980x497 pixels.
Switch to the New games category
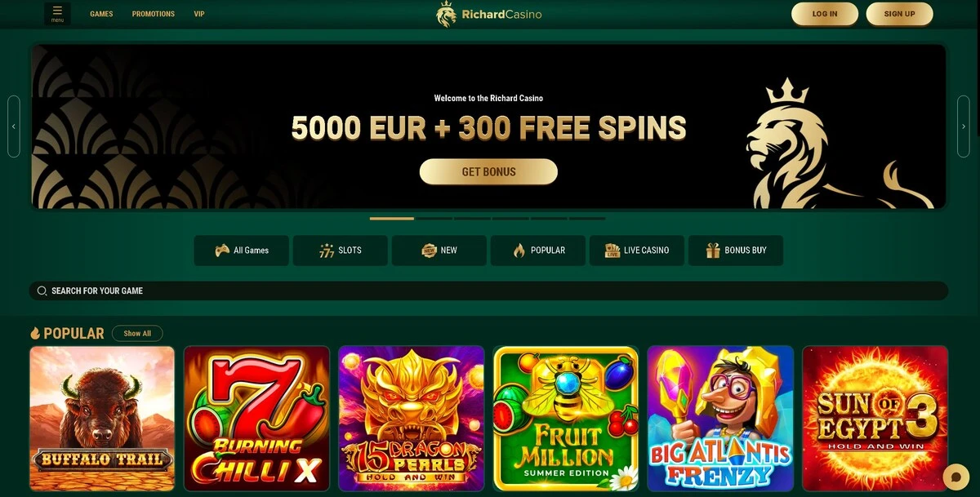439,251
